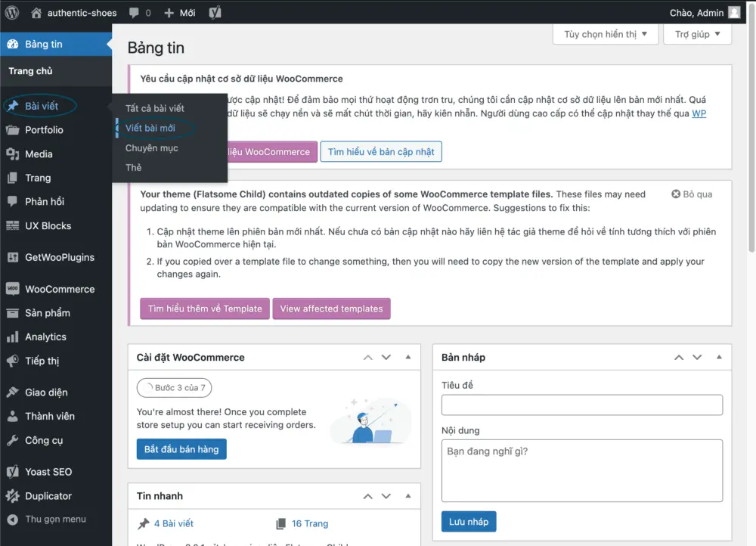
Task: Click the Thành viên user icon
Action: (x=13, y=416)
